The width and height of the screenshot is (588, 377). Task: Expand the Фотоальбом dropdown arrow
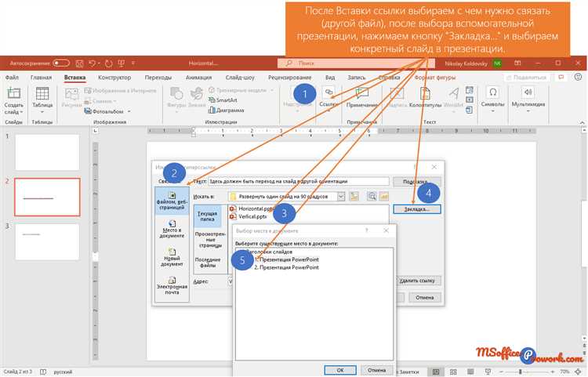pyautogui.click(x=129, y=111)
